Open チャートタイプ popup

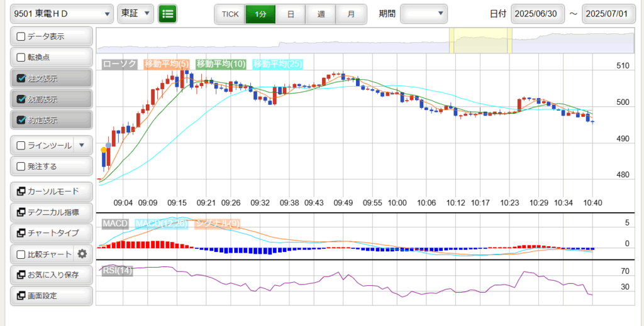(x=52, y=233)
